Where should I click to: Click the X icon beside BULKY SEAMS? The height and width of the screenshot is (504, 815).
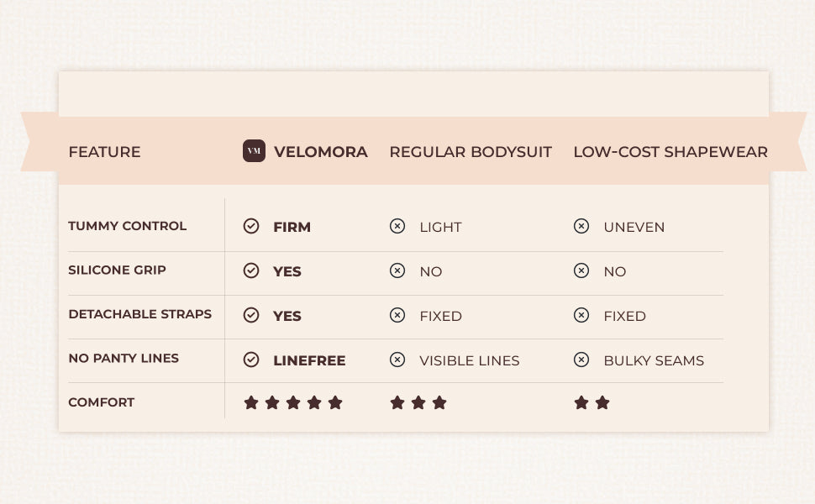pyautogui.click(x=581, y=360)
